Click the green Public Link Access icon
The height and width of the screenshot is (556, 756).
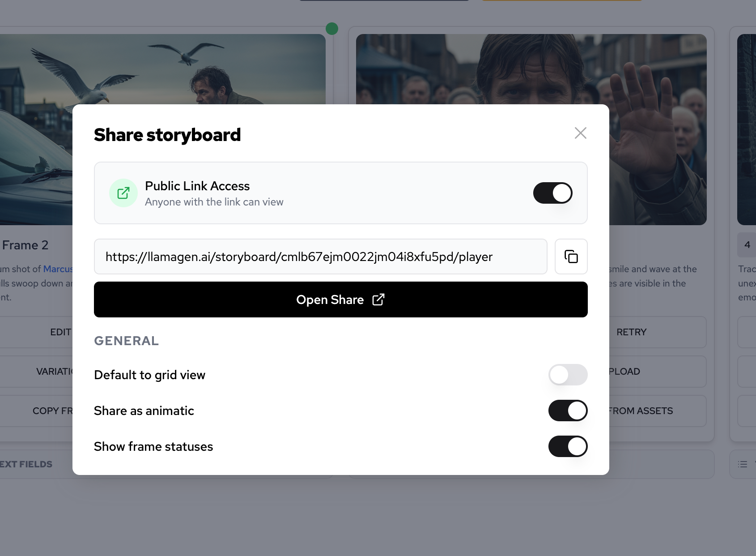pos(123,192)
